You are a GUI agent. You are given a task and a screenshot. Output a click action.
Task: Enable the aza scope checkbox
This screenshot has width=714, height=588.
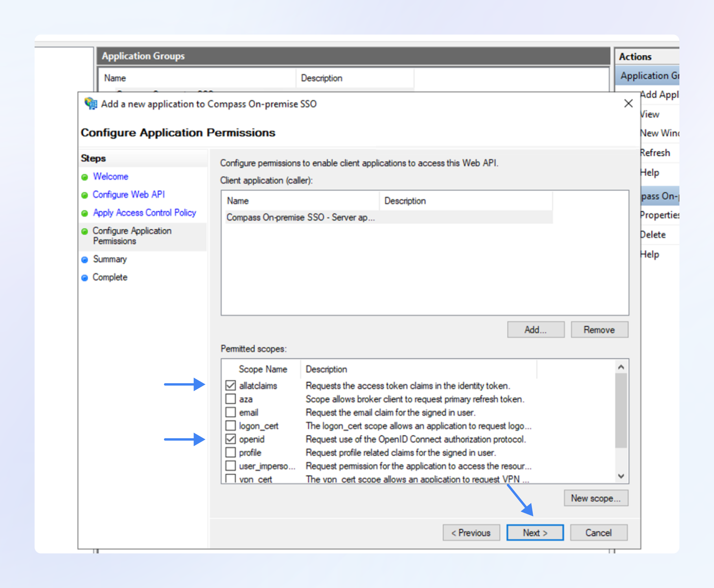point(231,399)
